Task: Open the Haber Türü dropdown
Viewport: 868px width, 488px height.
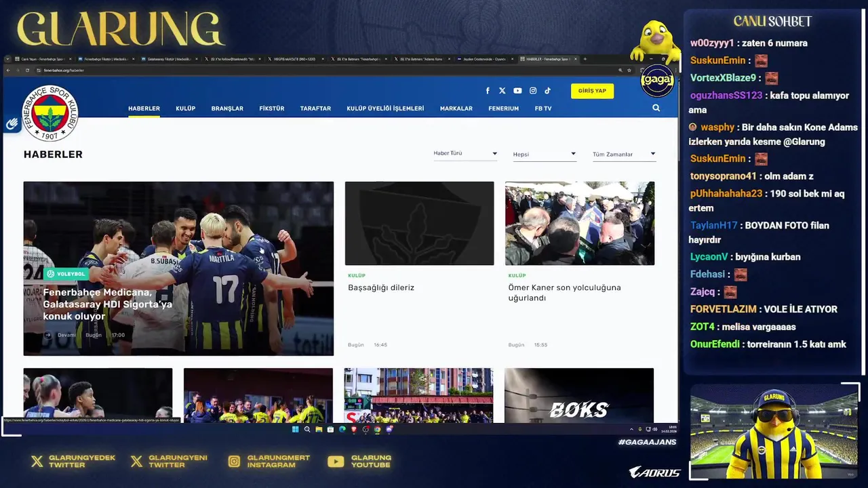Action: coord(465,154)
